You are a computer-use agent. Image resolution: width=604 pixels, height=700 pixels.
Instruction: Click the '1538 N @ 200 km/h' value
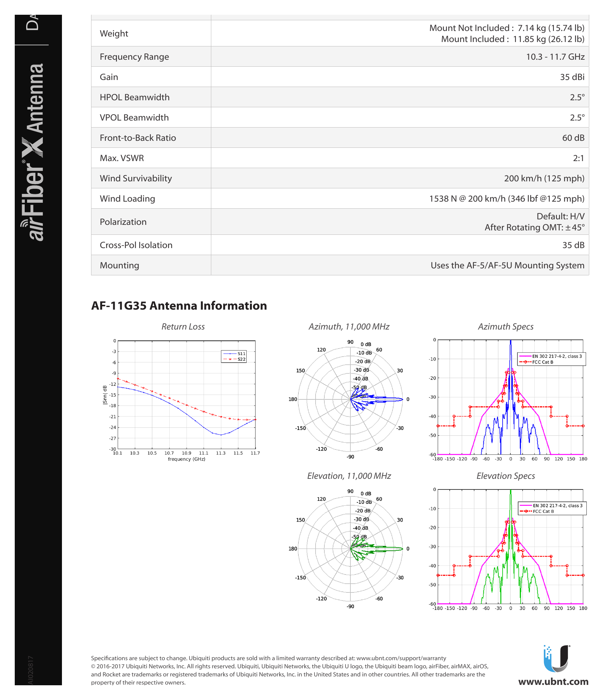click(507, 199)
